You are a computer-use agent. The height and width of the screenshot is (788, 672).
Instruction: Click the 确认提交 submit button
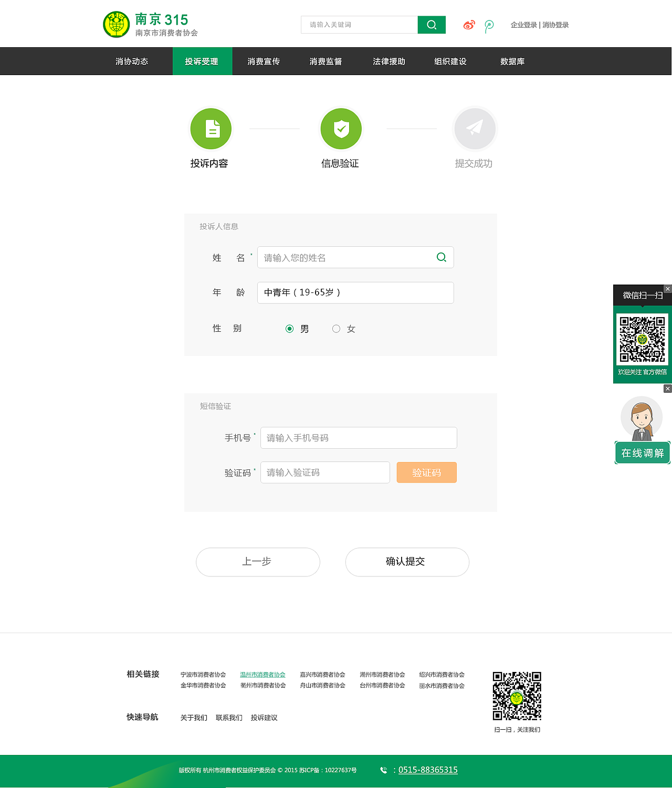pos(407,562)
